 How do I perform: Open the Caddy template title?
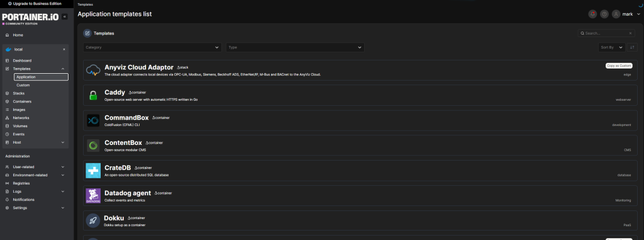click(x=114, y=93)
